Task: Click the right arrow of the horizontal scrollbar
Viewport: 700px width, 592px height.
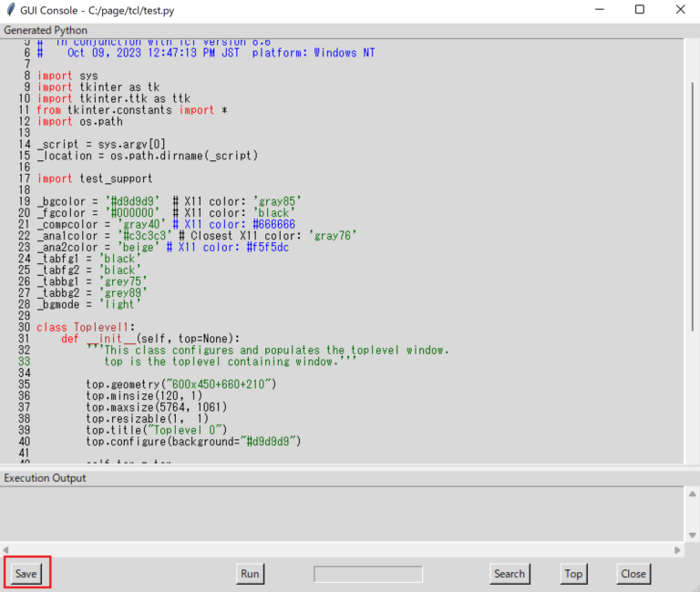Action: [x=677, y=550]
